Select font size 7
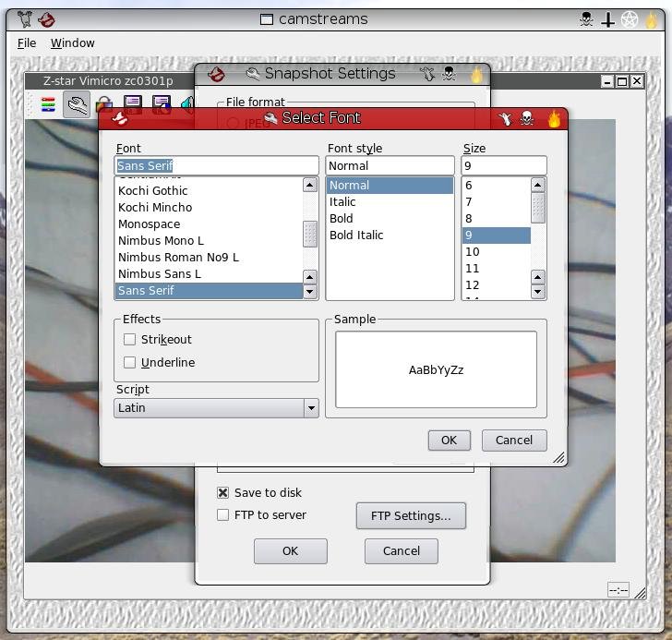 tap(497, 202)
